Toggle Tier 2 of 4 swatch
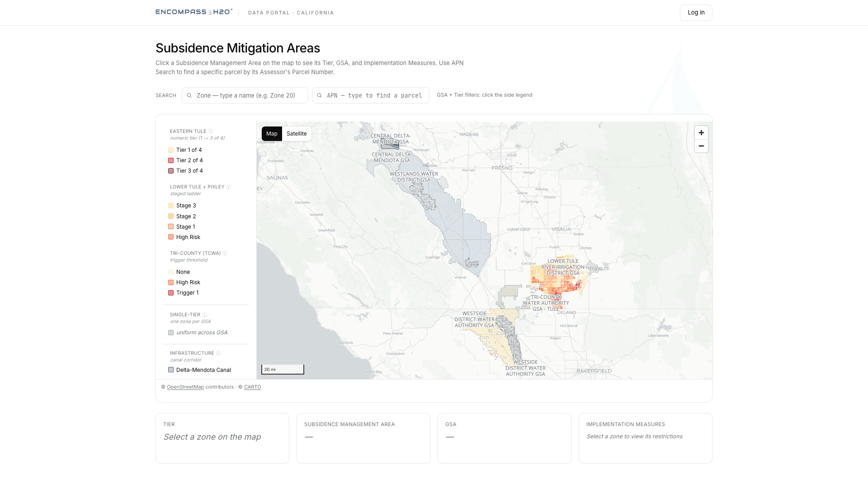868x488 pixels. coord(171,160)
